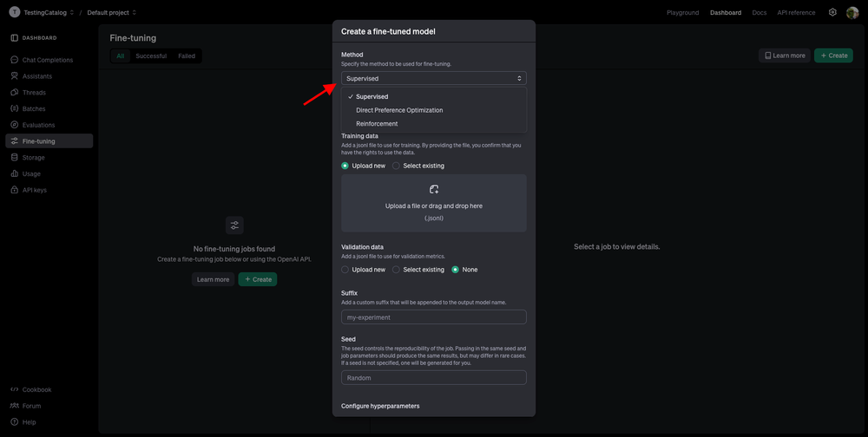Screen dimensions: 868x437
Task: Pick Reinforcement from the method list
Action: pos(377,124)
